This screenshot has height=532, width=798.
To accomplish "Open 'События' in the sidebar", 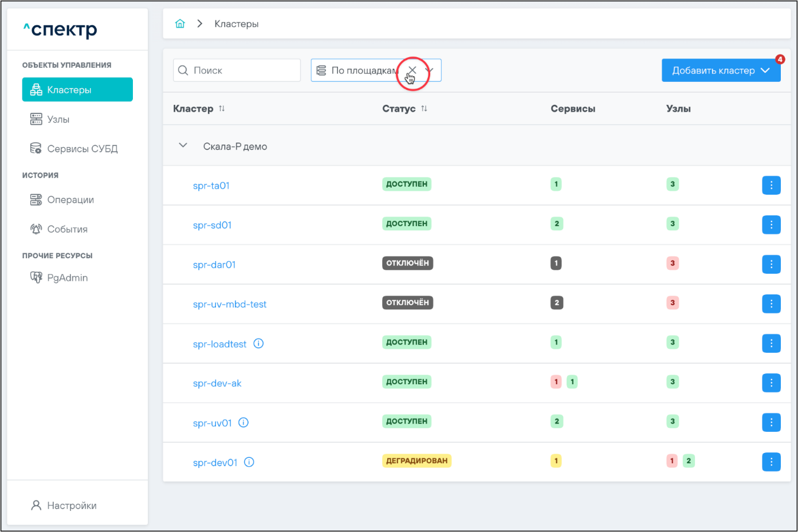I will [x=67, y=229].
